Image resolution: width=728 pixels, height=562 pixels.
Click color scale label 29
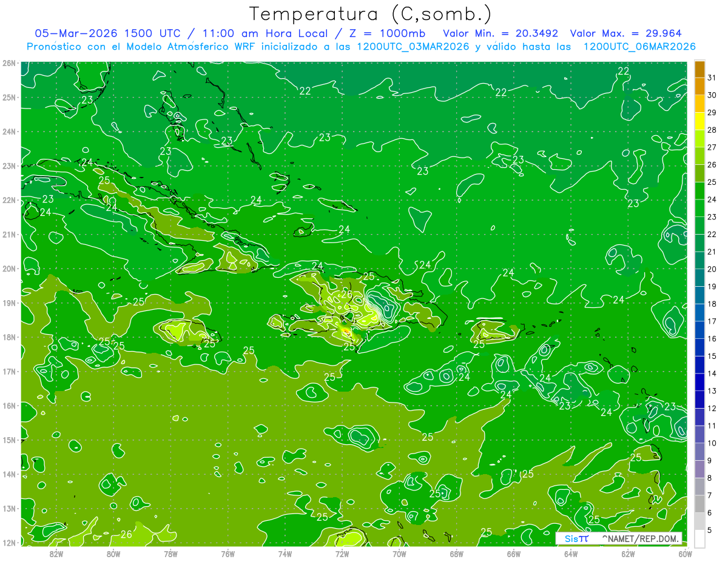[x=712, y=113]
